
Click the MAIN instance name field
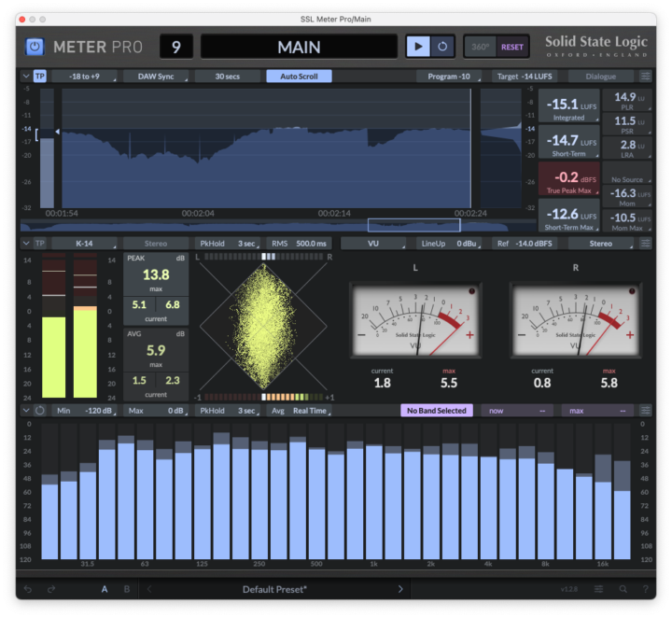(x=299, y=47)
